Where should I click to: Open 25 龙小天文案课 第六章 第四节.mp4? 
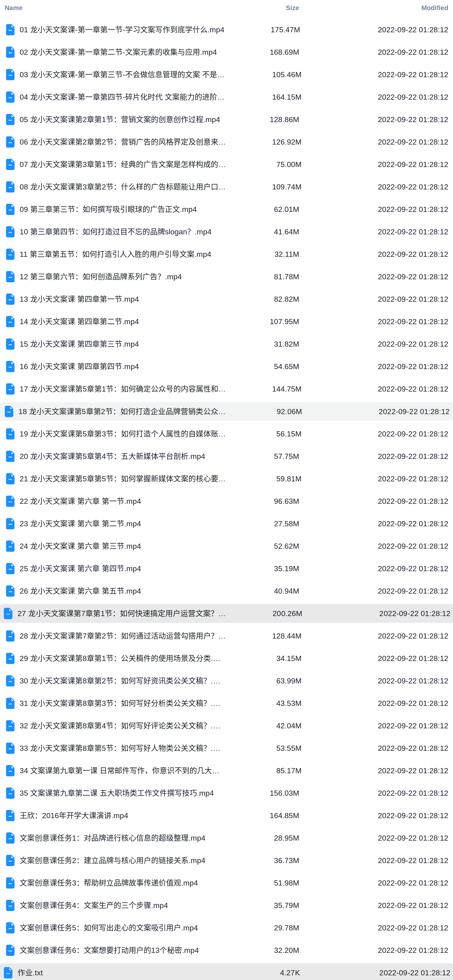click(80, 568)
